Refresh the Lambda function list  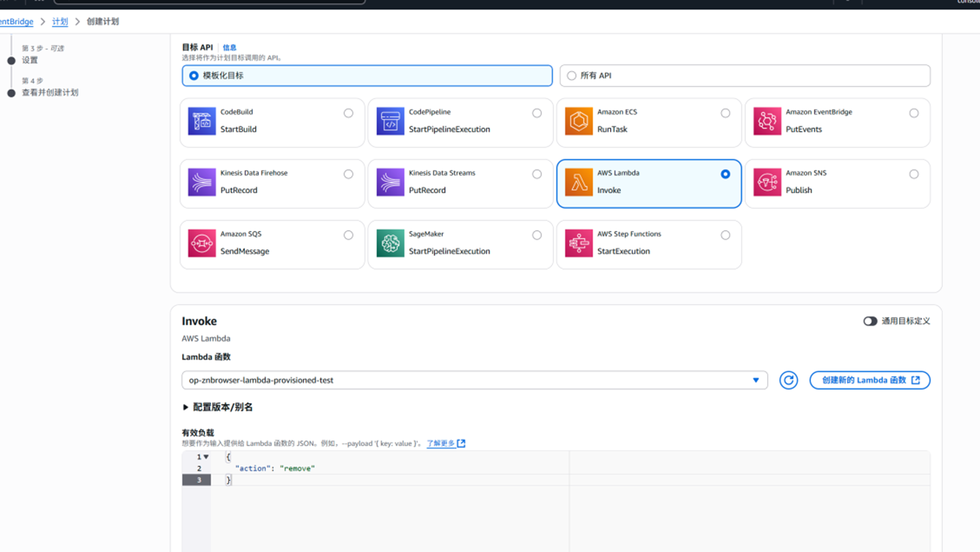788,380
